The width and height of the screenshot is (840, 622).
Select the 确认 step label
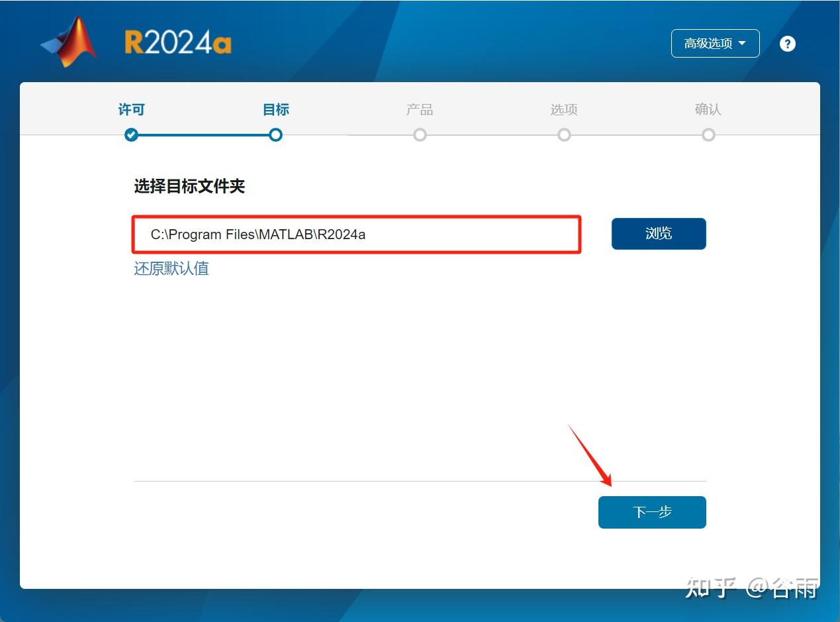pos(708,109)
